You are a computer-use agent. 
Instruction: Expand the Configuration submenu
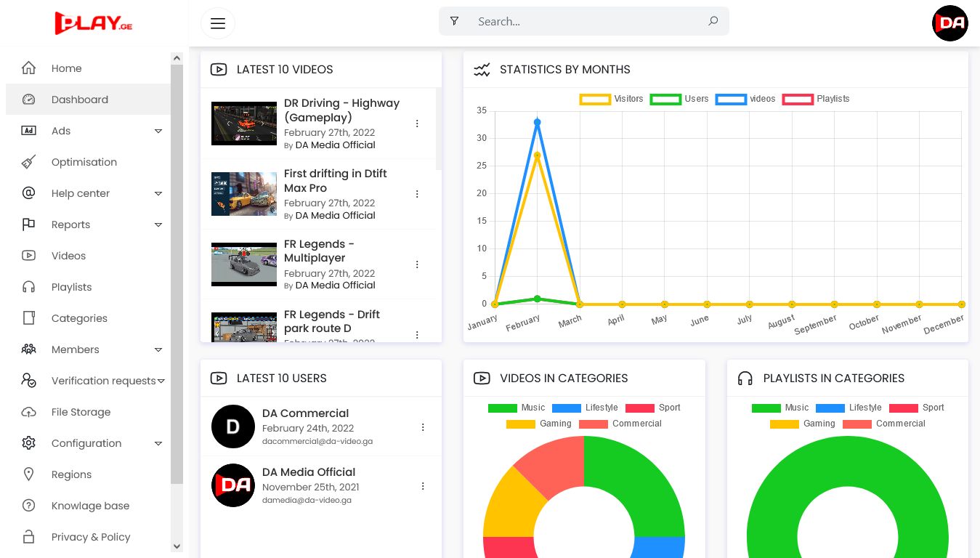pos(158,443)
